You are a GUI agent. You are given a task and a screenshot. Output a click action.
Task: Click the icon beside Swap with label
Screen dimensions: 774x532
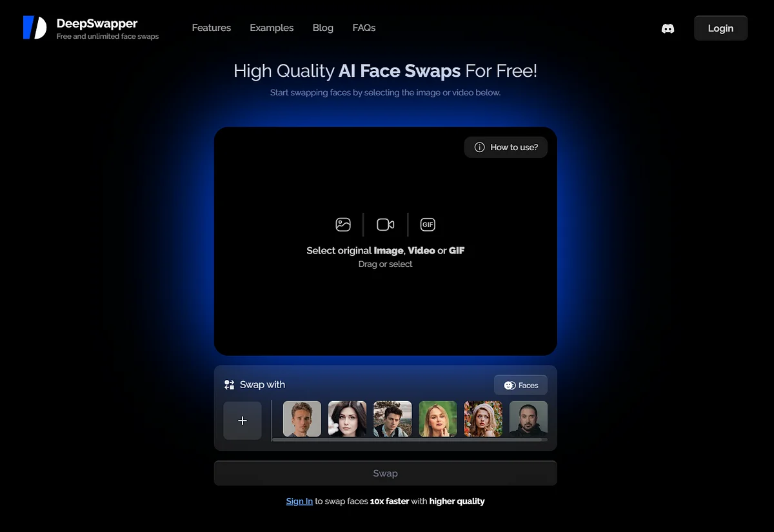229,385
